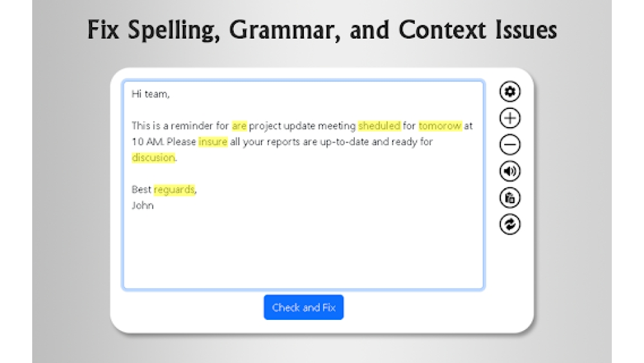
Task: Click inside the email text area
Action: click(303, 185)
